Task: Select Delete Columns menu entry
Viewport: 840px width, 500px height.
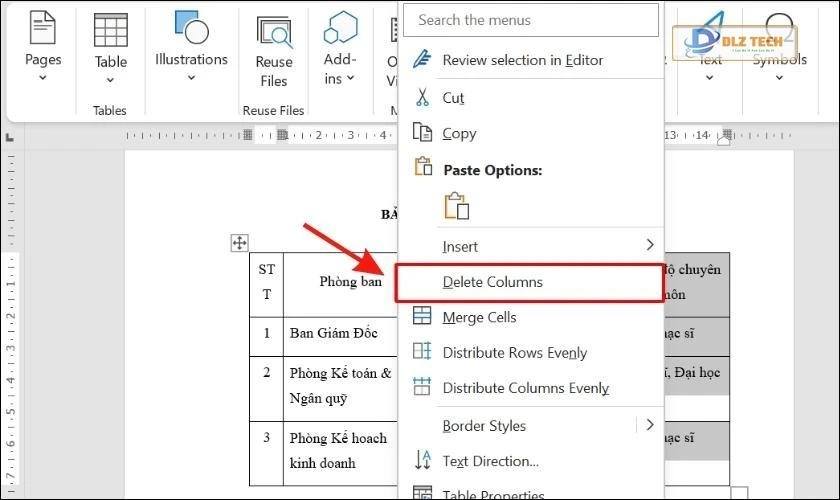Action: coord(493,282)
